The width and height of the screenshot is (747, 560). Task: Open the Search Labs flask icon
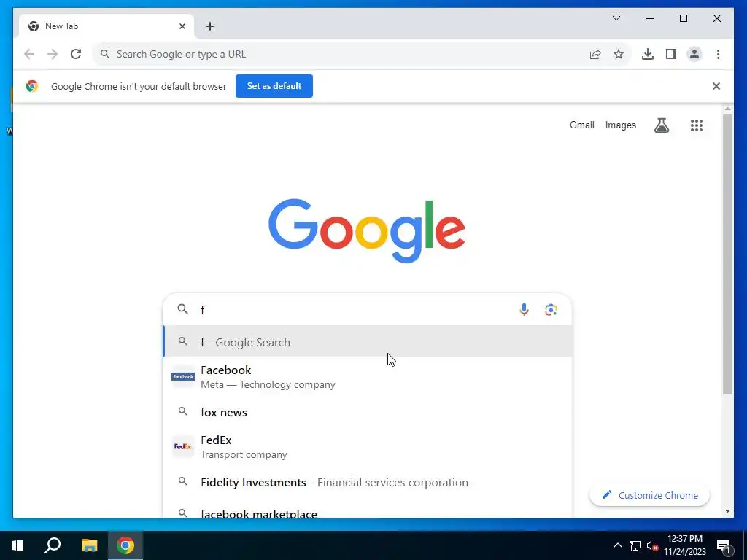pos(661,125)
